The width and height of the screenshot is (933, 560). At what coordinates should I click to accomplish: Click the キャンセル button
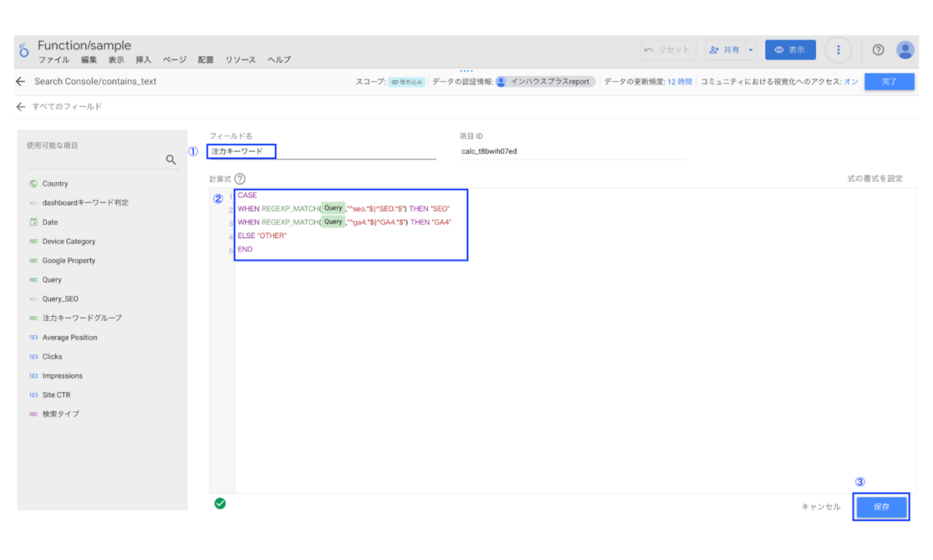pyautogui.click(x=820, y=507)
